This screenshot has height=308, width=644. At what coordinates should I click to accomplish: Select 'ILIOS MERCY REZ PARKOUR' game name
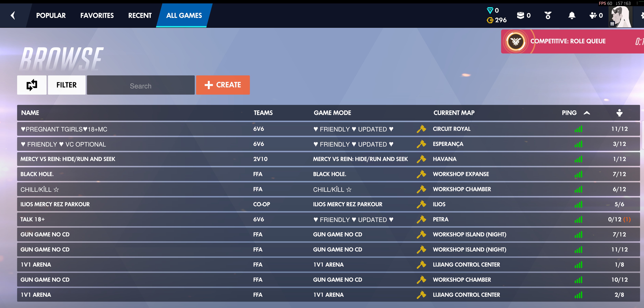coord(55,204)
